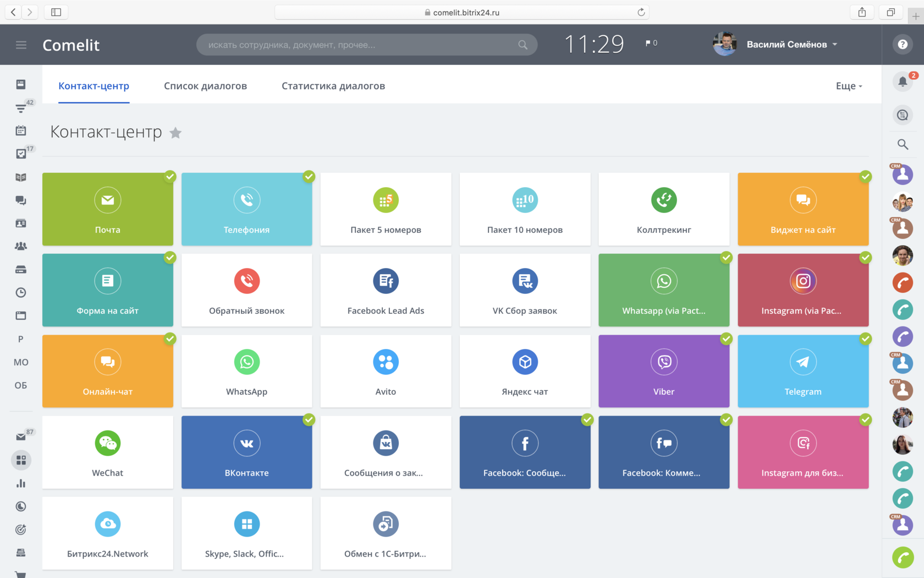Switch to the Контакт-центр tab
924x578 pixels.
(x=94, y=86)
